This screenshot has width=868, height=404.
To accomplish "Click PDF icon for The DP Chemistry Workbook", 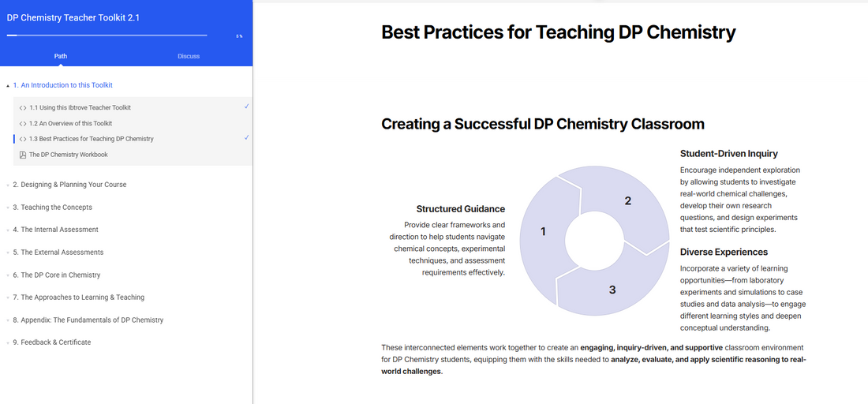I will click(x=23, y=155).
